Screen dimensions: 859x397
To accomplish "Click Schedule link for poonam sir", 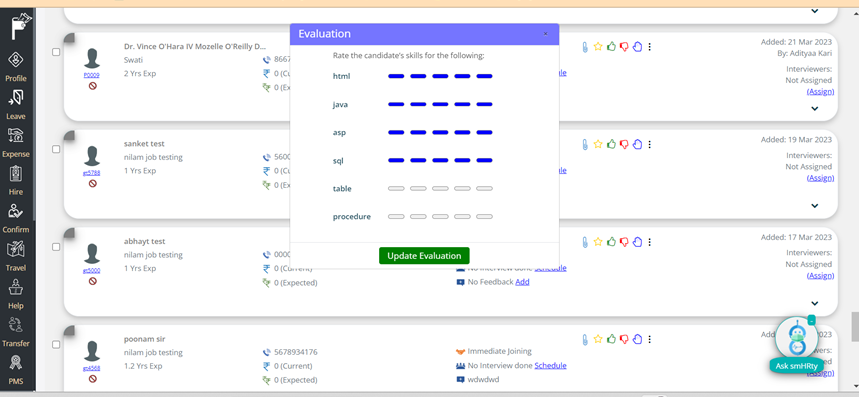I will 550,365.
